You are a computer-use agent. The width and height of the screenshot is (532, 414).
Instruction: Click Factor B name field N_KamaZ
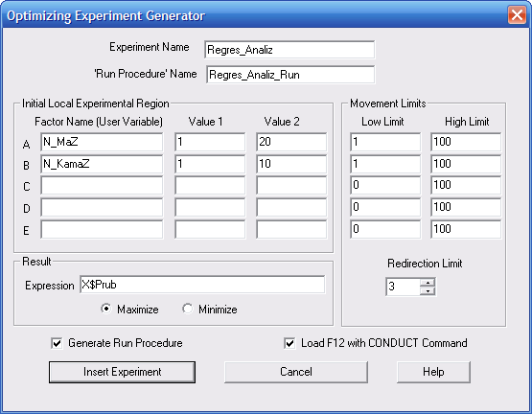click(x=102, y=164)
